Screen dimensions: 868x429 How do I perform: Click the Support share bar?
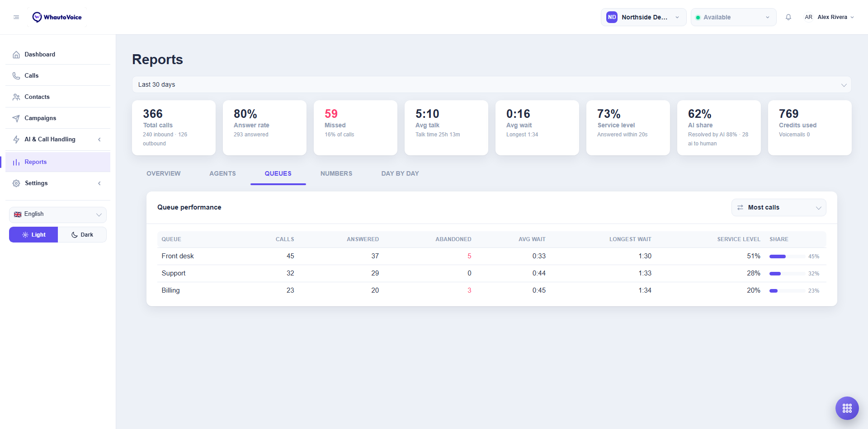pyautogui.click(x=788, y=274)
